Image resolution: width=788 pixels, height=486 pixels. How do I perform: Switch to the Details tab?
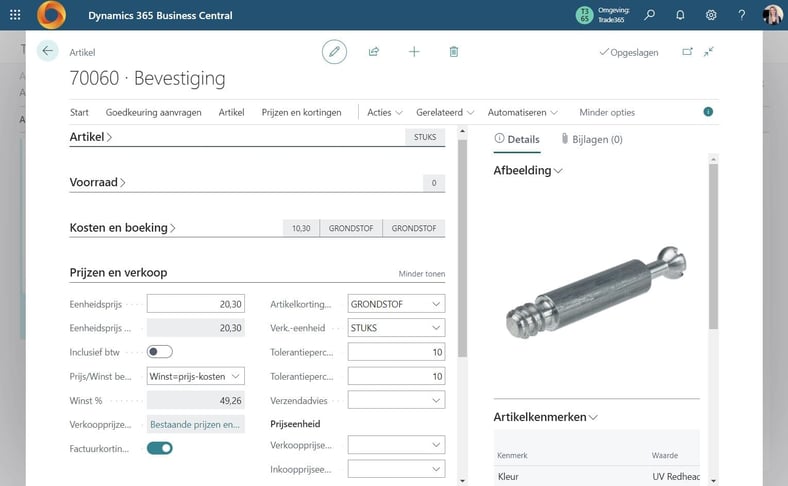click(x=517, y=139)
